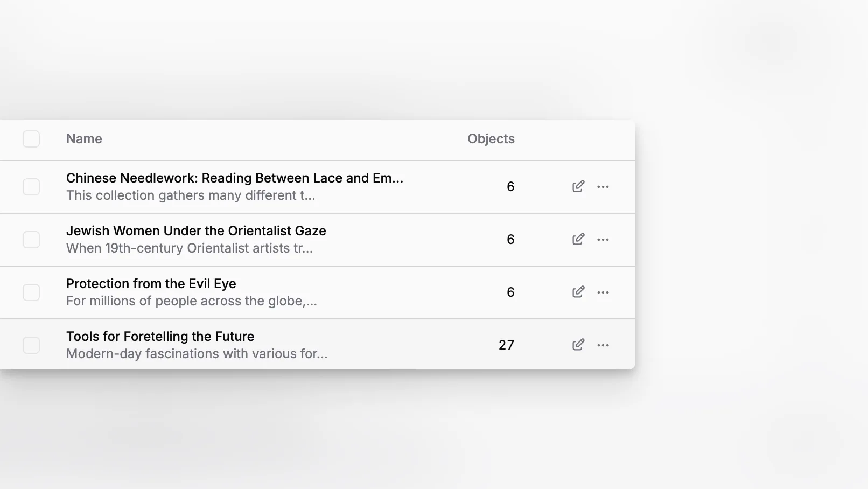Open Jewish Women Under the Orientalist Gaze
868x489 pixels.
196,231
